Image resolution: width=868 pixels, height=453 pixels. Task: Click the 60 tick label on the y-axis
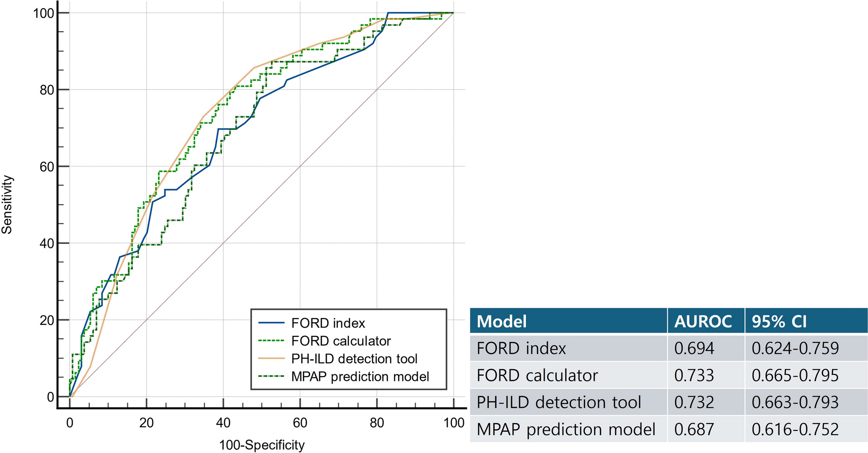(x=47, y=167)
